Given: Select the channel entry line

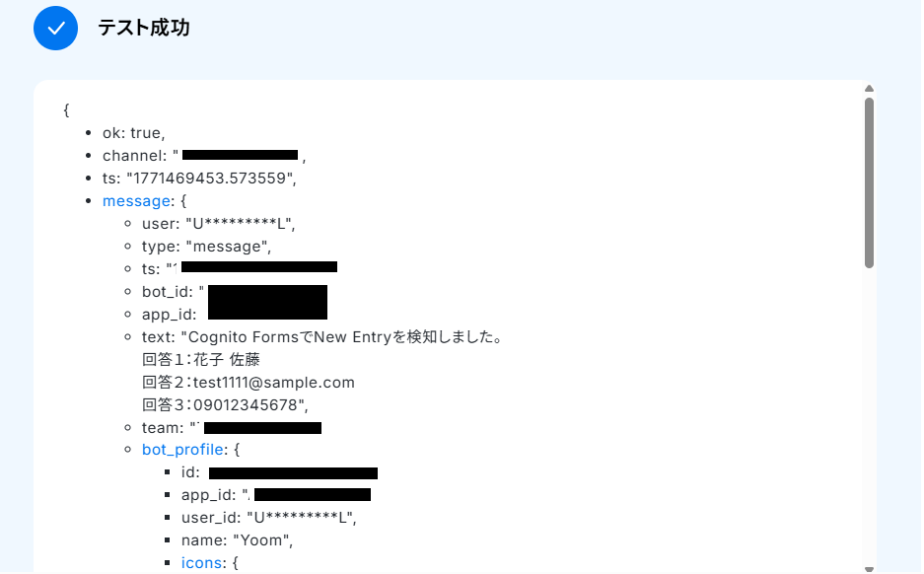Looking at the screenshot, I should 204,156.
